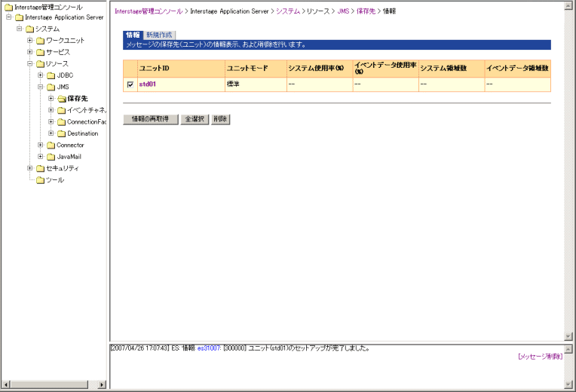Click the 標準 unit mode cell
Image resolution: width=576 pixels, height=392 pixels.
[256, 84]
